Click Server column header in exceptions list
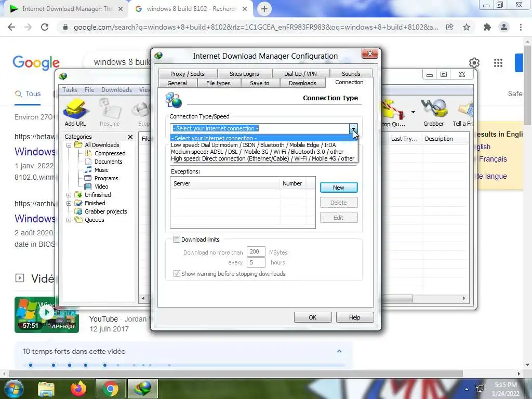532x399 pixels. pos(225,183)
